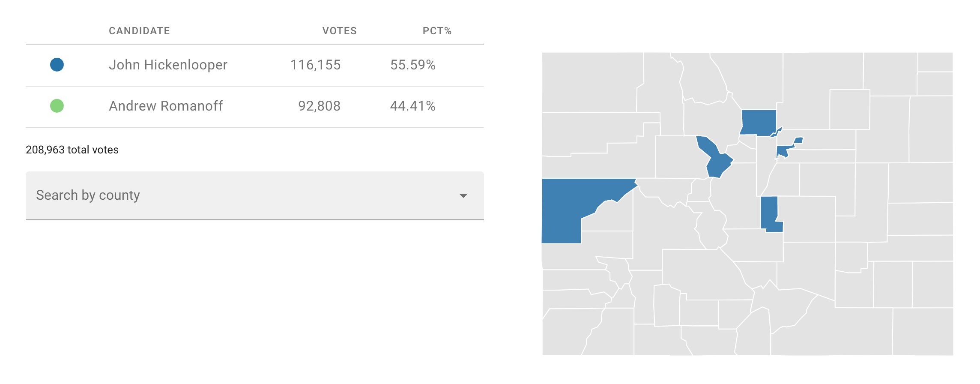The image size is (980, 384).
Task: Select the gray county in map's top-left corner
Action: point(591,81)
